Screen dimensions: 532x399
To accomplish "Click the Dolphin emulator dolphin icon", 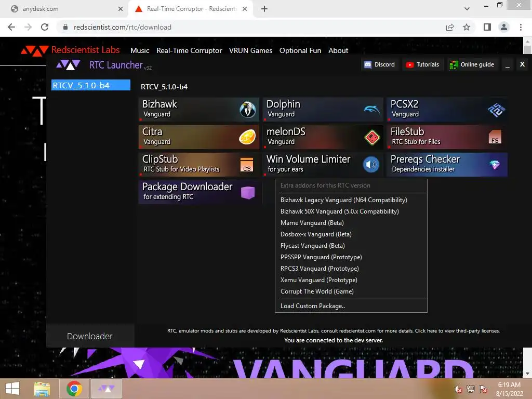I will click(372, 109).
